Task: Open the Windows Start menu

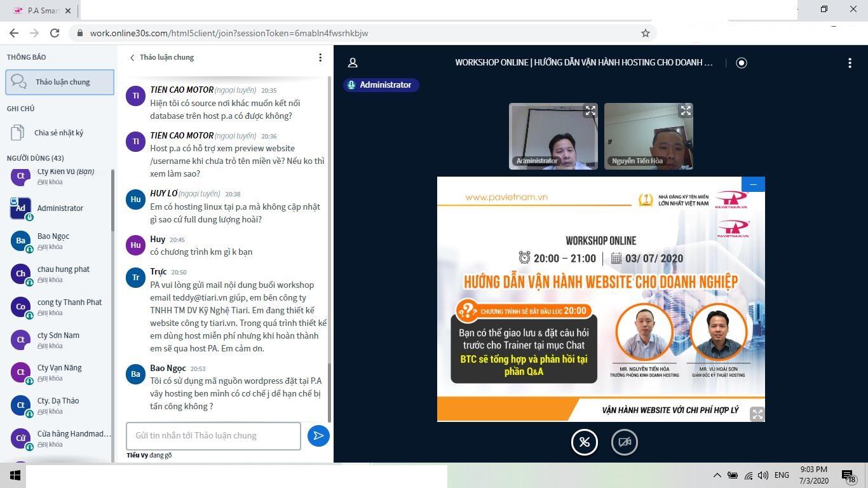Action: click(15, 475)
